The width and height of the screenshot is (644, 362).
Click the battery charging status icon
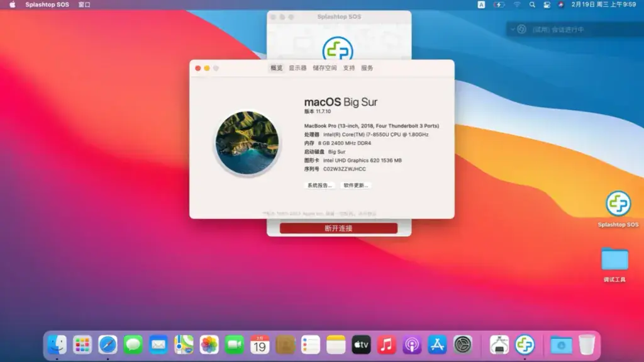(499, 4)
